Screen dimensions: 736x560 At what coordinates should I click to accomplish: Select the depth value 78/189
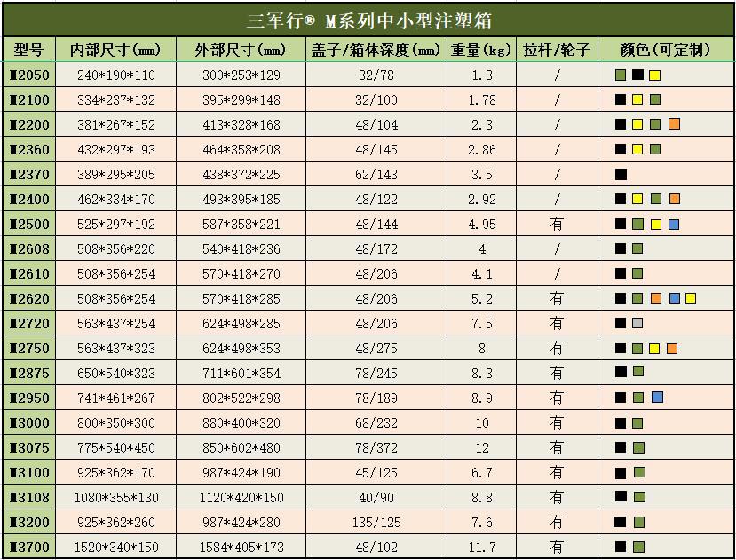[x=376, y=398]
